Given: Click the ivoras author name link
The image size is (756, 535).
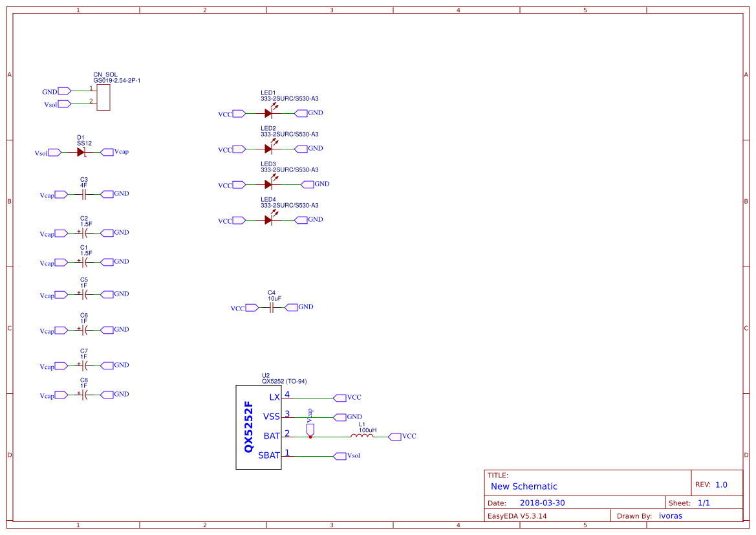Looking at the screenshot, I should [671, 516].
